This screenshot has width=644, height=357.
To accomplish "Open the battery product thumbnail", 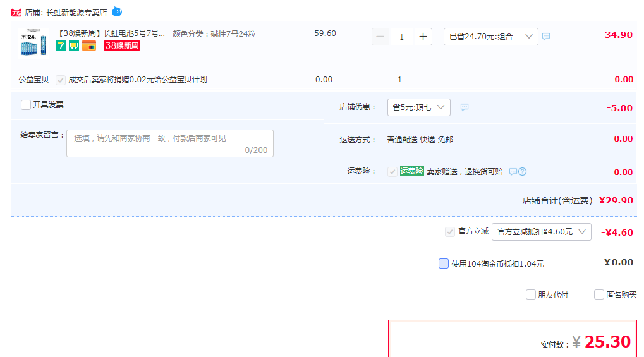I will (33, 42).
